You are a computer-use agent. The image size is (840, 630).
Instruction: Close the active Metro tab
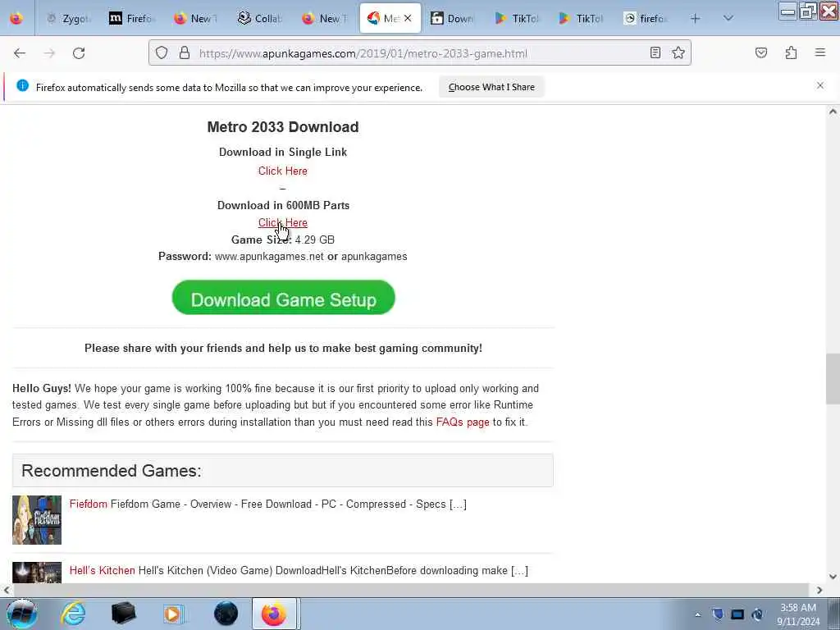click(x=408, y=18)
